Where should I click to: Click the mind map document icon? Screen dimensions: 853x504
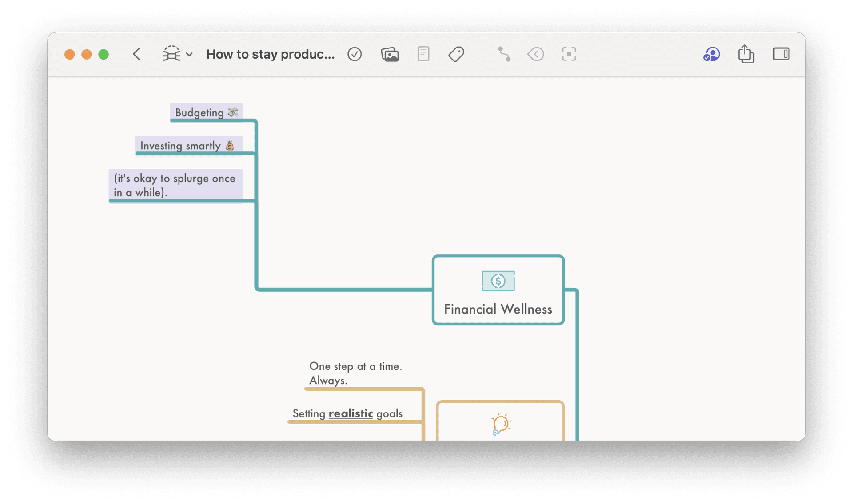tap(172, 54)
